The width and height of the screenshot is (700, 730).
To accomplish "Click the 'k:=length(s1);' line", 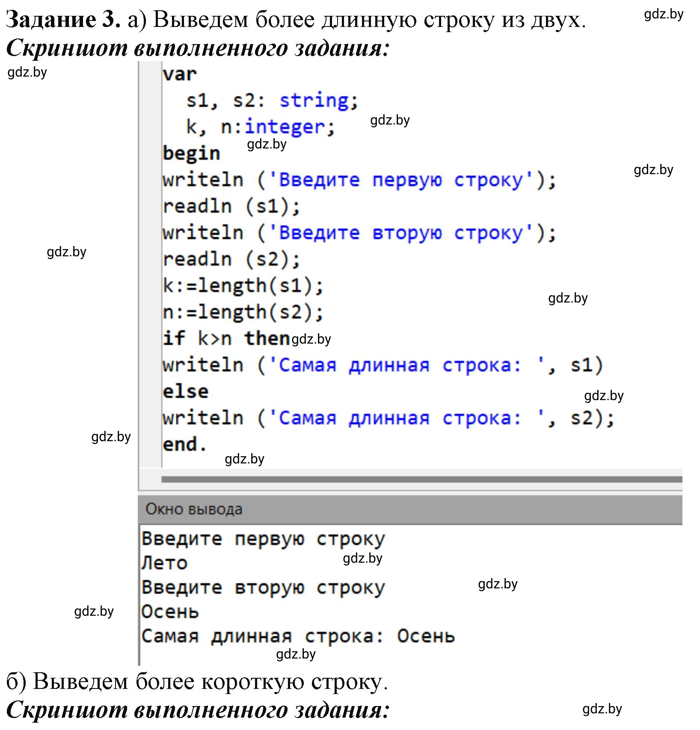I will (243, 286).
